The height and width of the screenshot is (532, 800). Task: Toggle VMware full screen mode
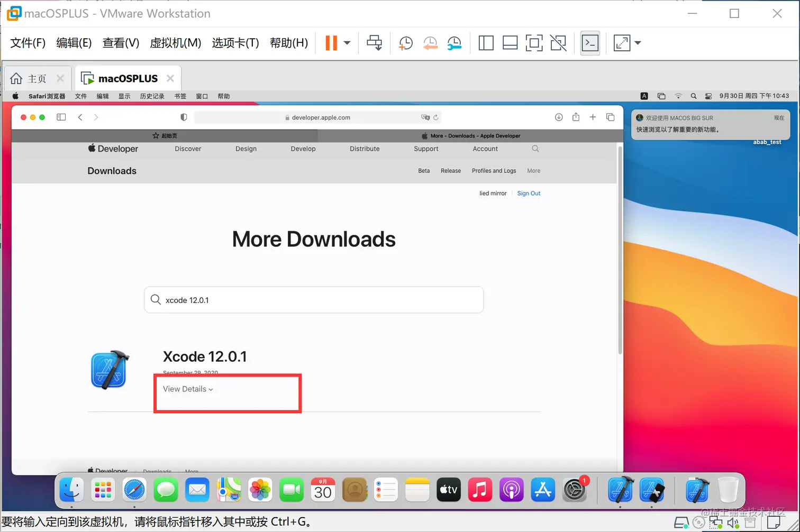click(x=534, y=43)
